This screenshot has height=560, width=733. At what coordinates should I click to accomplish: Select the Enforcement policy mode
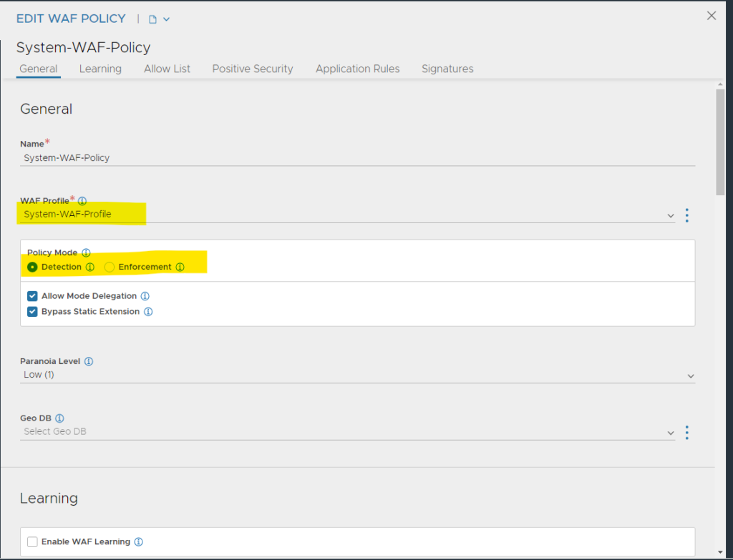tap(110, 267)
